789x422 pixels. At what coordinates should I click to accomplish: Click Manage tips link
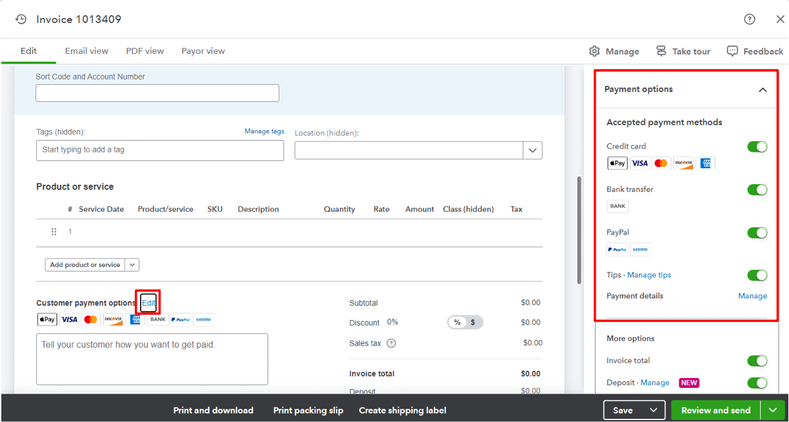[649, 275]
